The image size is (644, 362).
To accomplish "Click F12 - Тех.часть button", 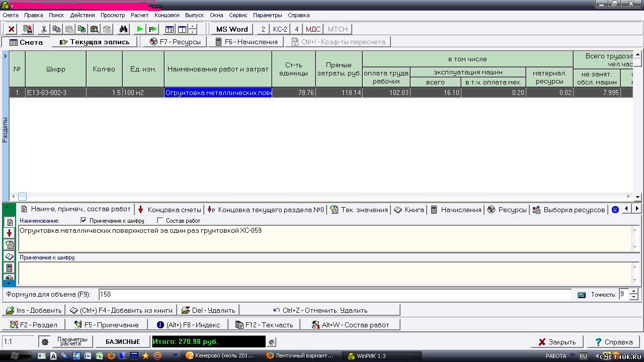I will click(x=264, y=325).
